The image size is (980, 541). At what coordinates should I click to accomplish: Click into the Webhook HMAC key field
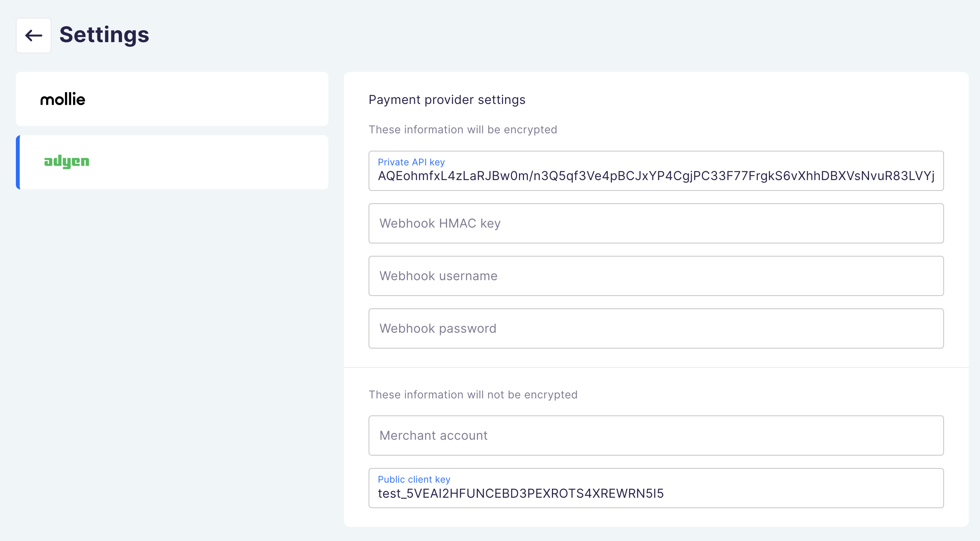click(656, 223)
